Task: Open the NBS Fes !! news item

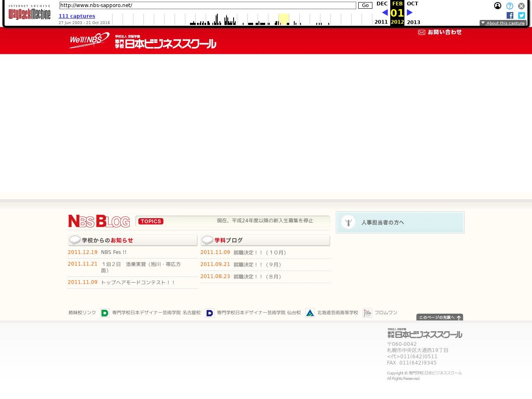Action: tap(113, 252)
